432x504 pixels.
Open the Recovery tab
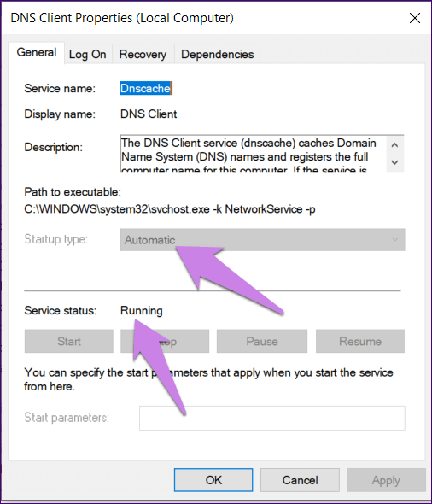point(143,54)
